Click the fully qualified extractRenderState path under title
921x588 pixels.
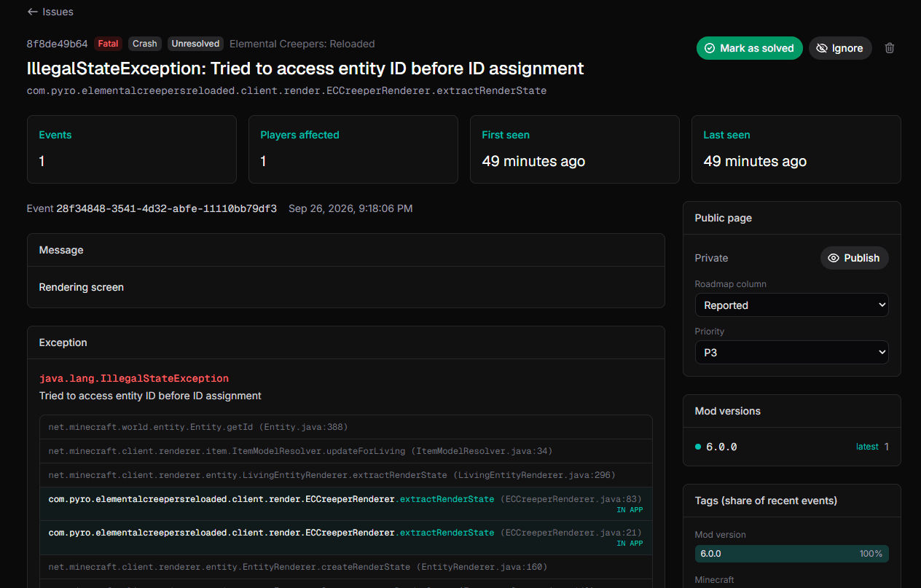coord(286,90)
